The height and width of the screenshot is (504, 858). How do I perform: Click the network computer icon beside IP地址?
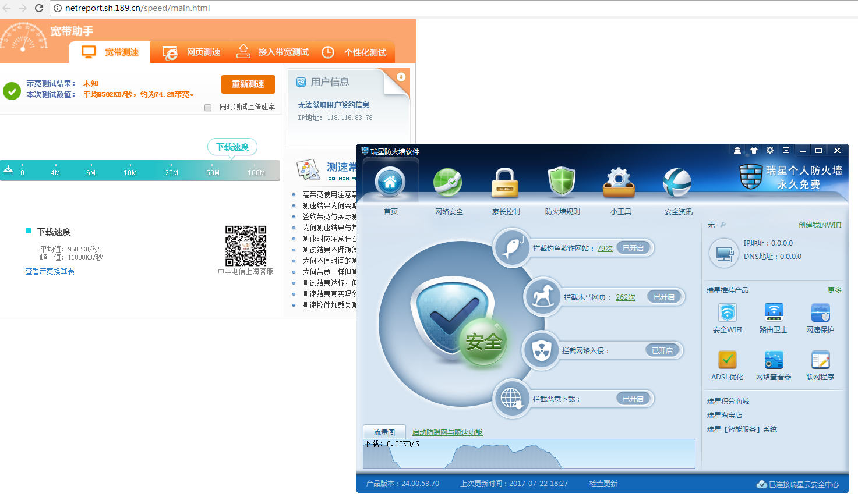tap(725, 254)
